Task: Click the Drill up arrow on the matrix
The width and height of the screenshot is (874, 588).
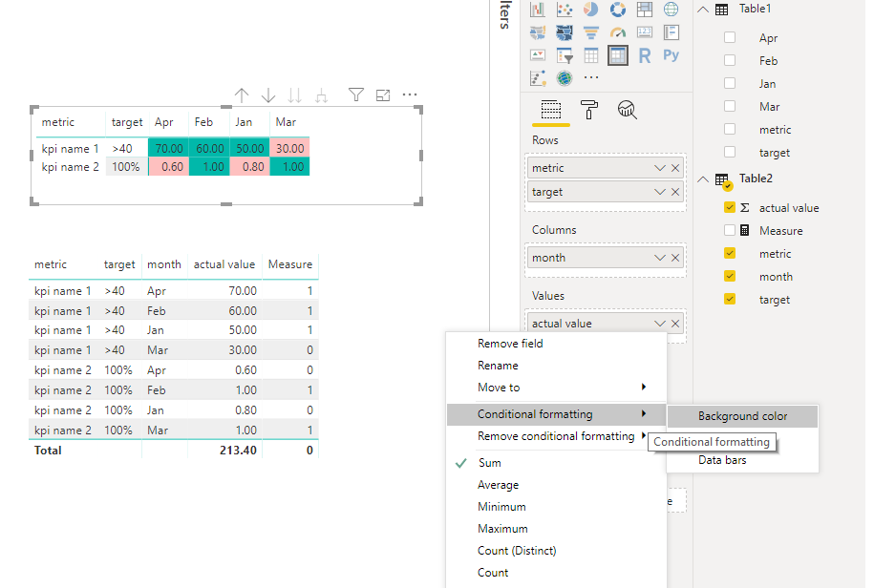Action: coord(242,95)
